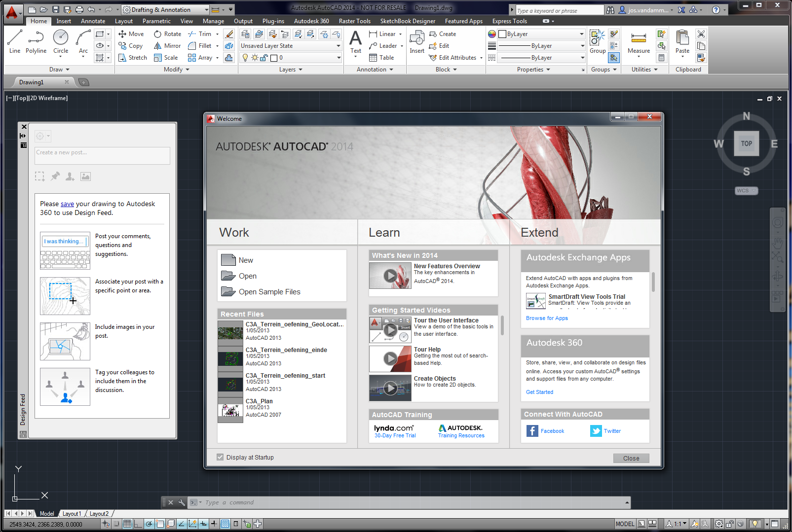792x532 pixels.
Task: Click the Workspace Switching gear in status bar
Action: pyautogui.click(x=719, y=524)
